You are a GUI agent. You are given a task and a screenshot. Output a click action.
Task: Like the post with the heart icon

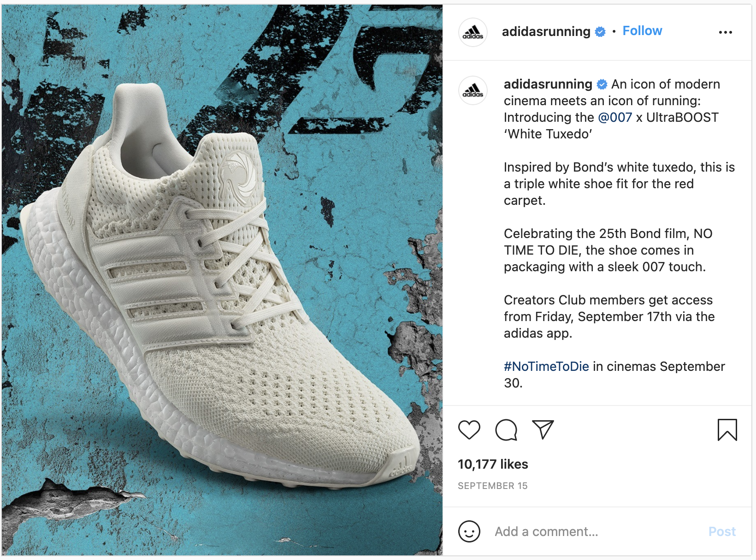point(469,430)
